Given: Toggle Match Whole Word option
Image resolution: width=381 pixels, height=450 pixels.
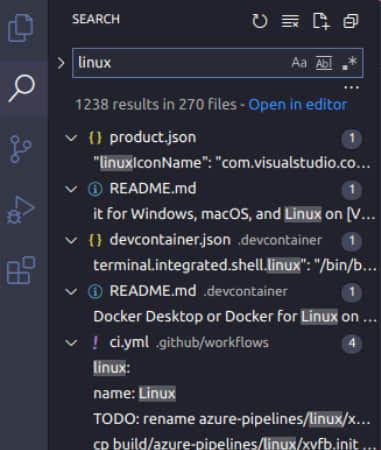Looking at the screenshot, I should point(324,63).
